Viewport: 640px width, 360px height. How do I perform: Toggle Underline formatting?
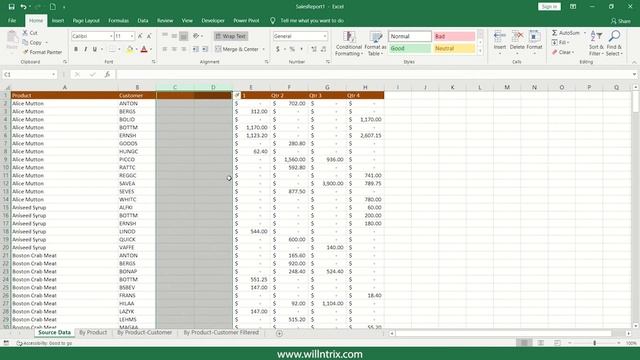pos(95,49)
